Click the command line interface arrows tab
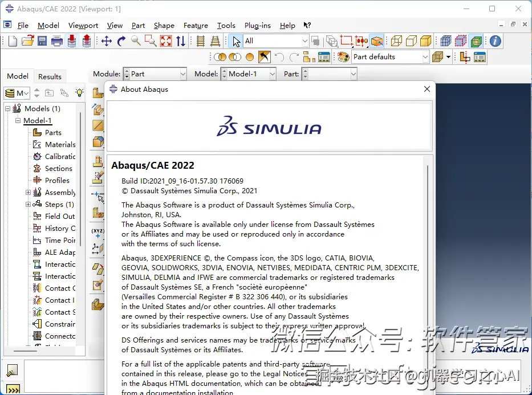The image size is (532, 395). pyautogui.click(x=13, y=390)
